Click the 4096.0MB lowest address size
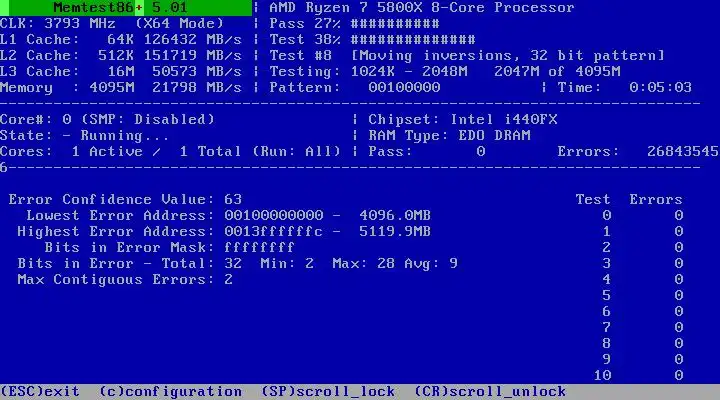 point(395,215)
